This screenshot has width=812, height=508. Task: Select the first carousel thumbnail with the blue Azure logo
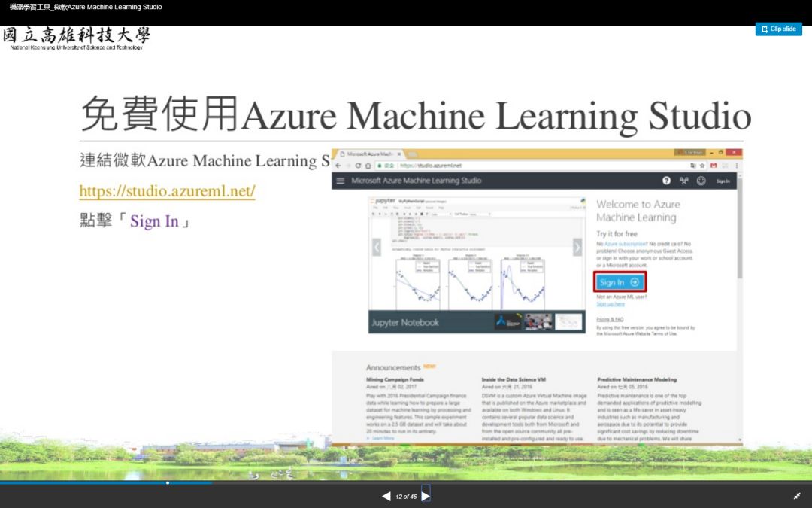507,322
